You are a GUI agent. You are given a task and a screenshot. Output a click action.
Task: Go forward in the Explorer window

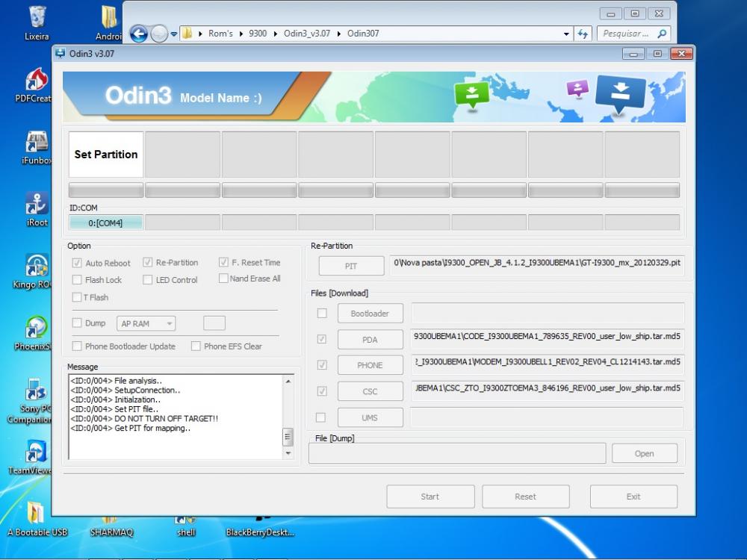159,34
